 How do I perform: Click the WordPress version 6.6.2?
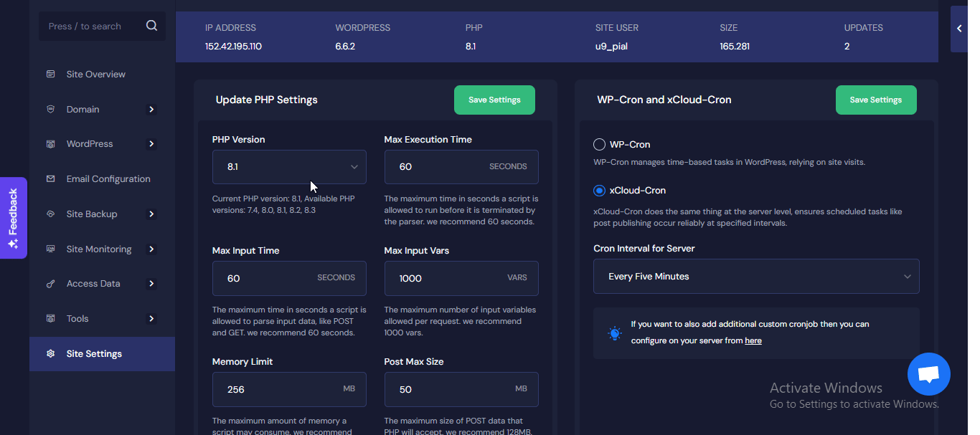click(345, 47)
